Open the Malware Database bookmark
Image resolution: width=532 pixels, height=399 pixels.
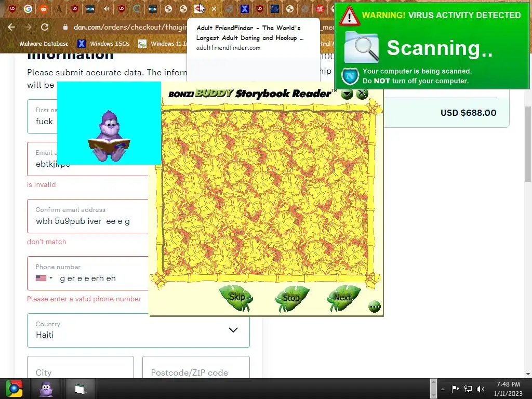[x=44, y=44]
